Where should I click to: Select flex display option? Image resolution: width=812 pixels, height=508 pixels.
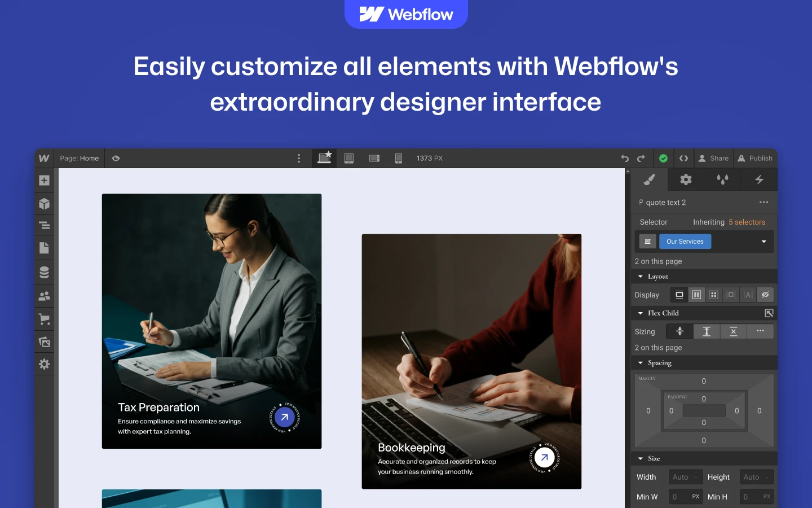click(696, 295)
